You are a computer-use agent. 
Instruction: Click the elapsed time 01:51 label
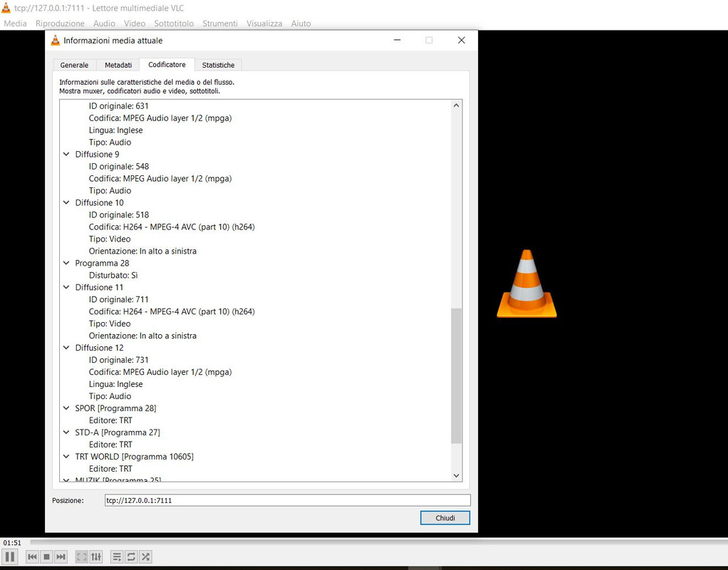[x=12, y=543]
